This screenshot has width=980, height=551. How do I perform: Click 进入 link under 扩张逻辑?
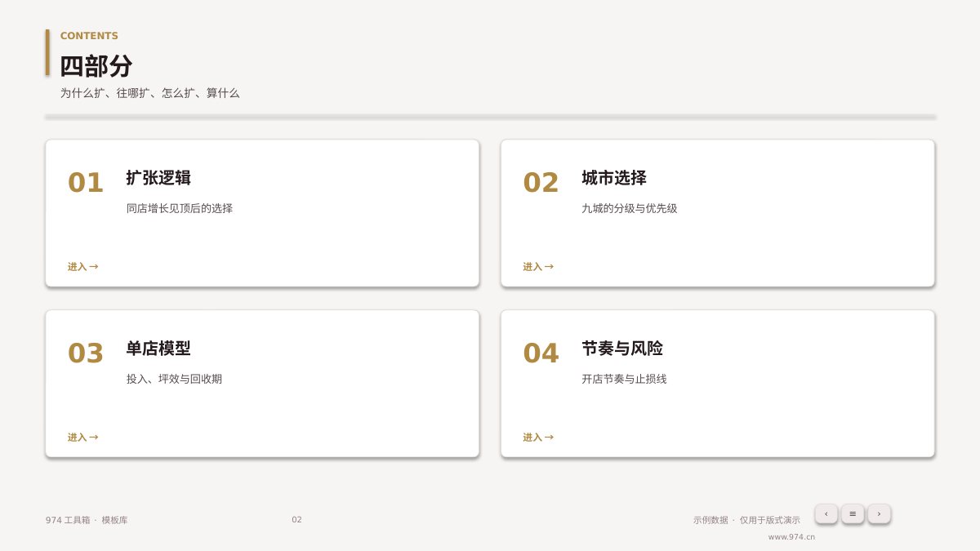(x=82, y=267)
